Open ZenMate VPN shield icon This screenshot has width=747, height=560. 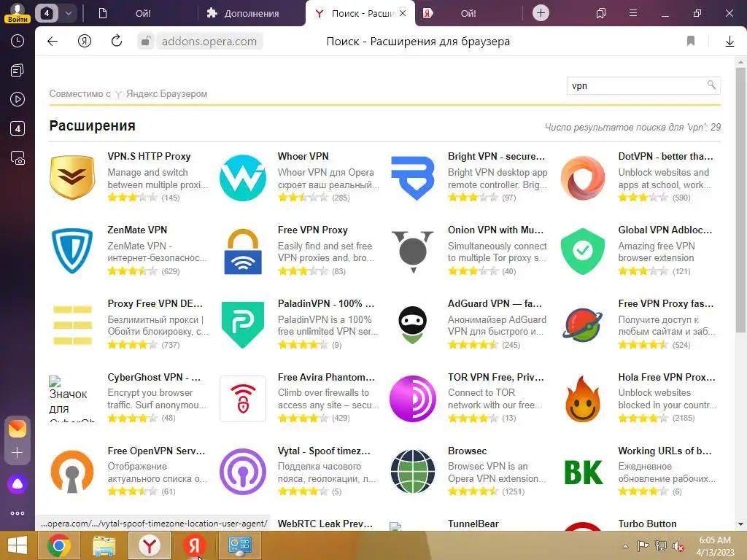click(x=72, y=251)
